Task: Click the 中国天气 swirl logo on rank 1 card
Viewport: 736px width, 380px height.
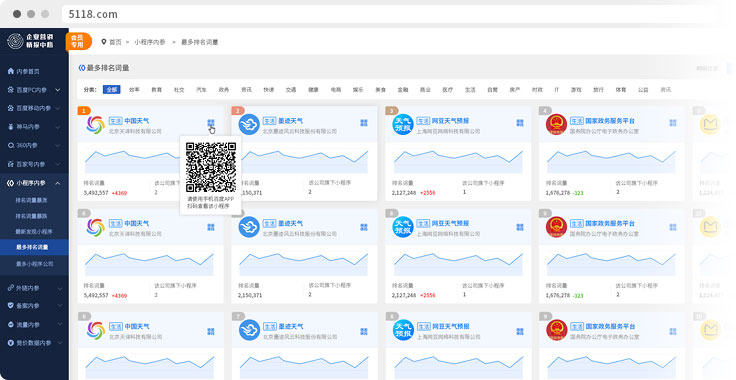Action: coord(96,125)
